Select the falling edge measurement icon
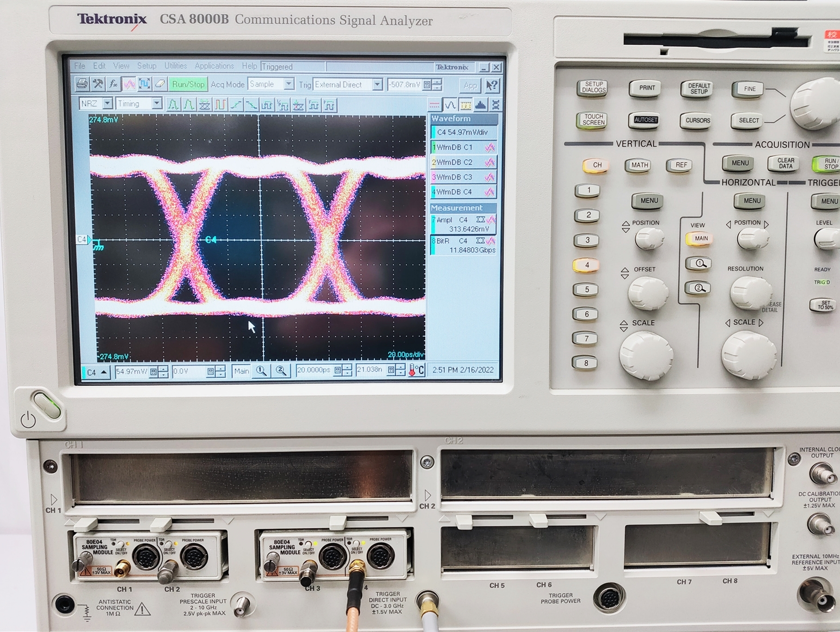Image resolution: width=840 pixels, height=632 pixels. pyautogui.click(x=251, y=105)
